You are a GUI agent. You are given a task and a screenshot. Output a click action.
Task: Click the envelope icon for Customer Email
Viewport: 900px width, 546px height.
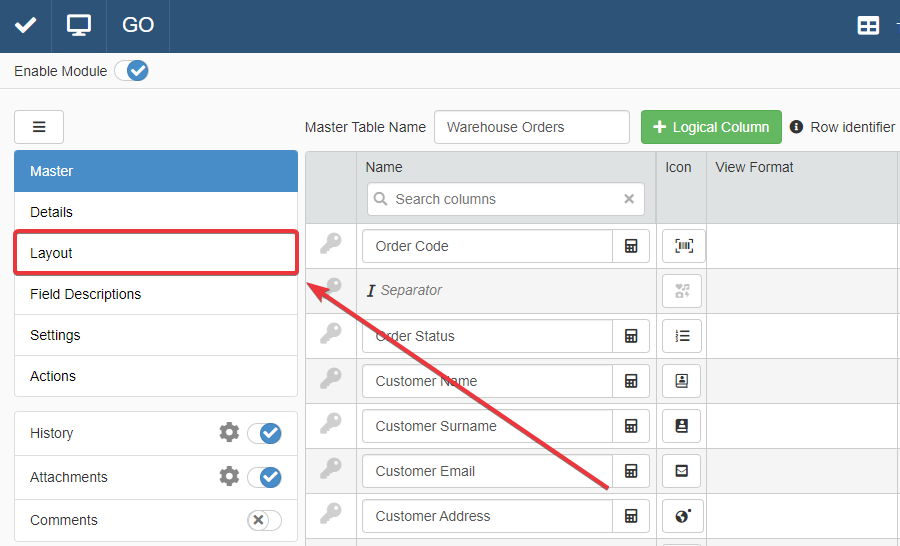(x=682, y=471)
